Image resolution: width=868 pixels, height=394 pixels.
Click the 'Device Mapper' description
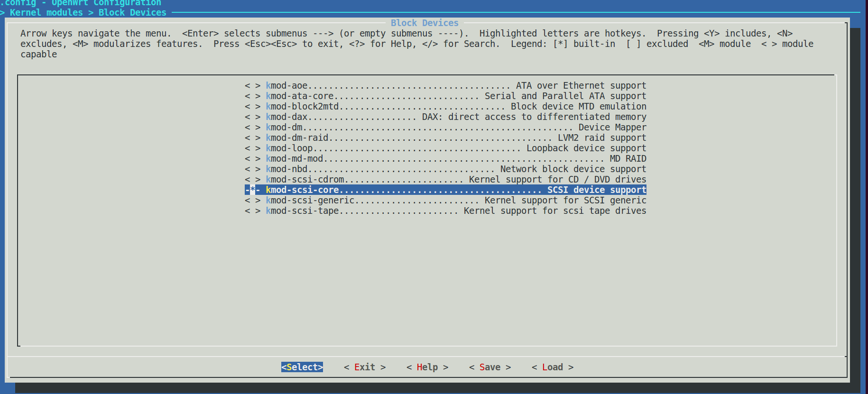[x=612, y=128]
